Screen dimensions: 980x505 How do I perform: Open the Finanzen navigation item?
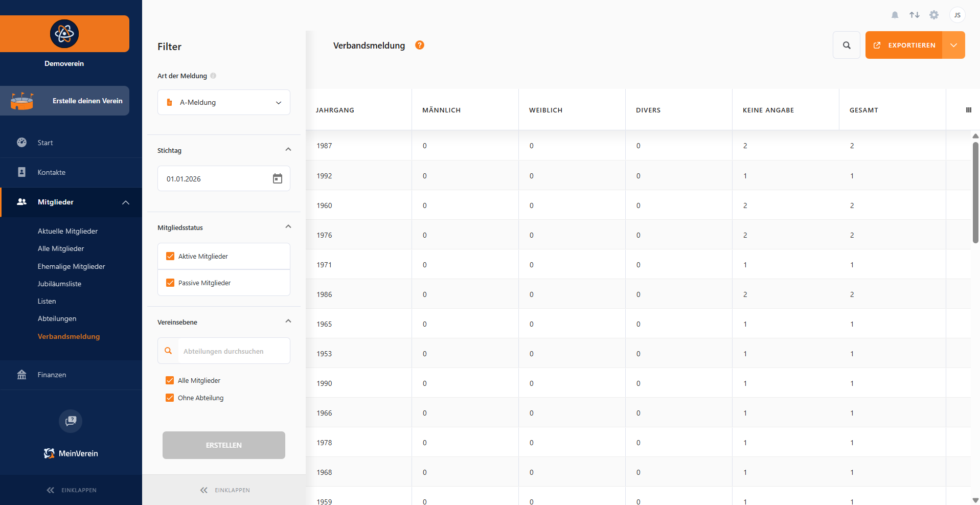click(x=71, y=375)
